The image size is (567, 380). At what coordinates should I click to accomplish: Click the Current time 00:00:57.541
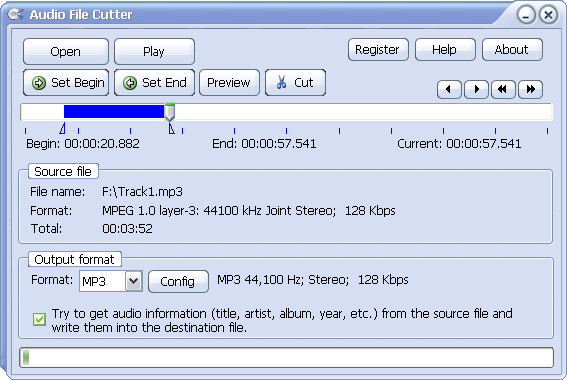pos(484,144)
